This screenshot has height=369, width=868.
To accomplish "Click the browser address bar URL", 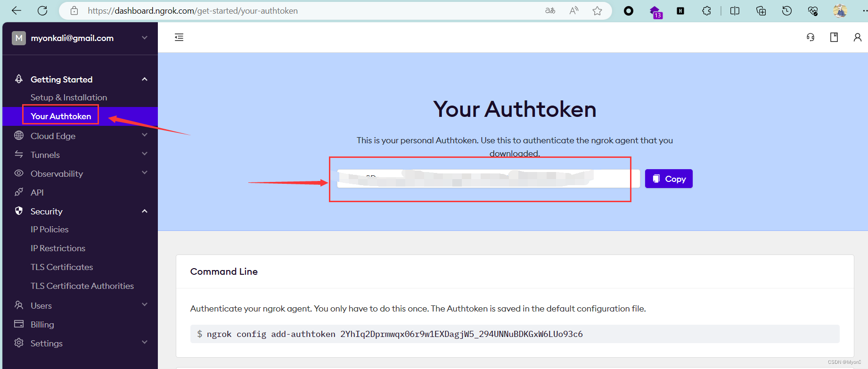I will point(193,11).
